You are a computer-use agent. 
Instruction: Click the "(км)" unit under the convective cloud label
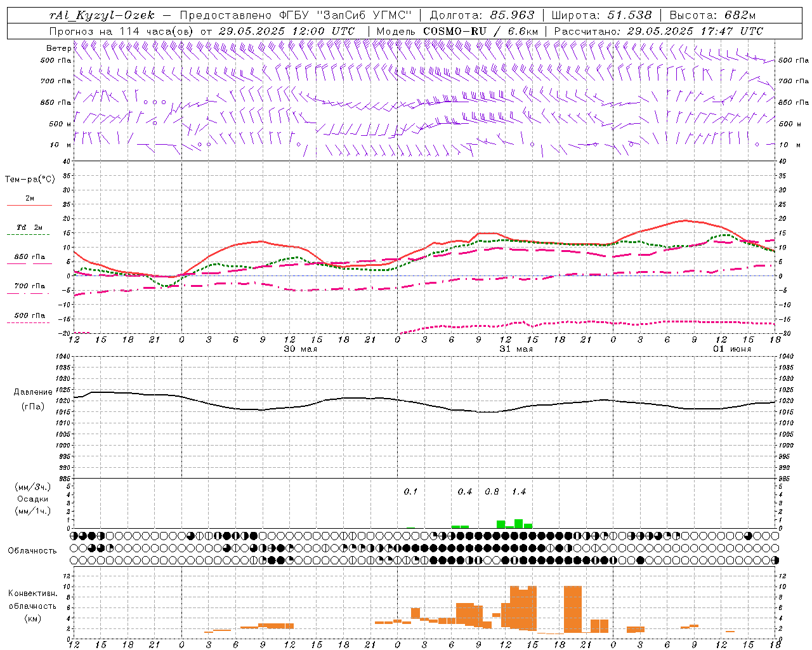(33, 618)
